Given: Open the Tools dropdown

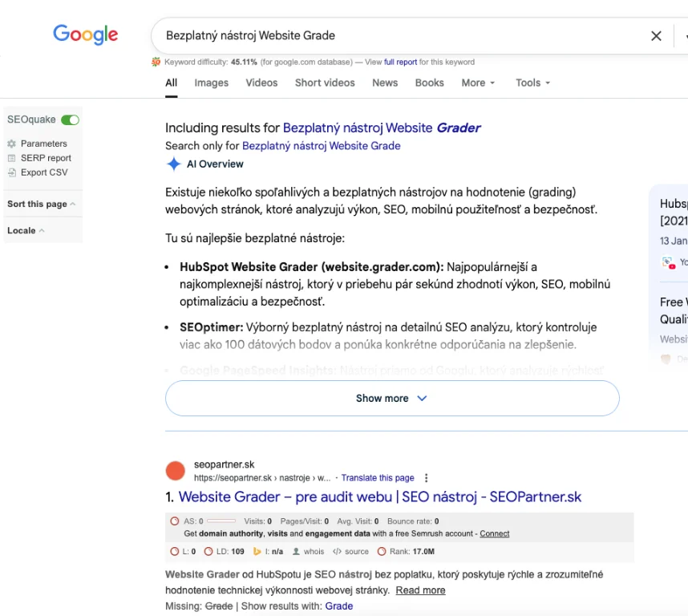Looking at the screenshot, I should click(x=532, y=83).
